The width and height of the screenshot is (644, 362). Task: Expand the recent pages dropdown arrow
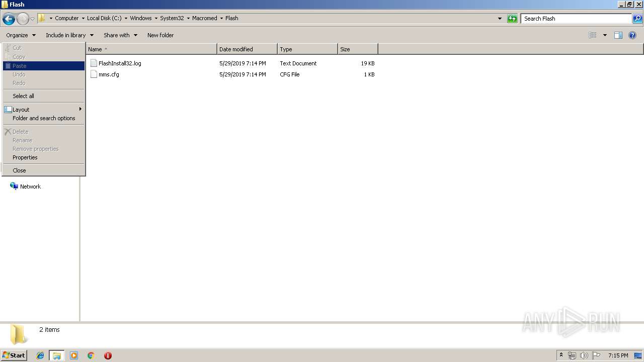pyautogui.click(x=32, y=19)
